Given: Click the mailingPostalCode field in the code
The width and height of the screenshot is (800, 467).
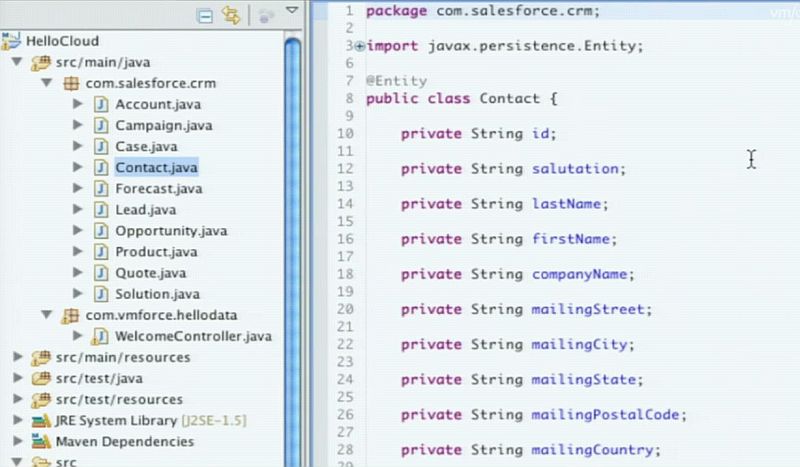Looking at the screenshot, I should pyautogui.click(x=605, y=414).
